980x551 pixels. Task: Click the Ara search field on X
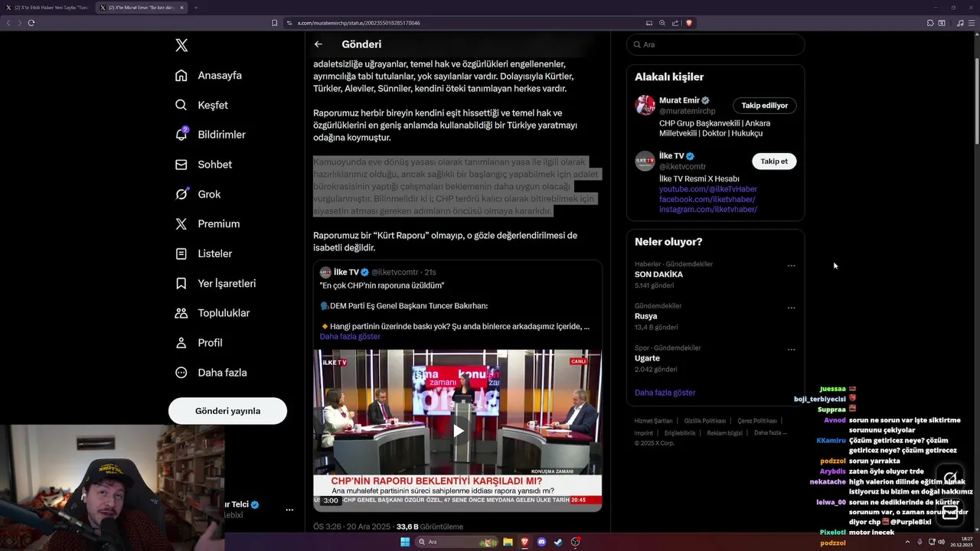[715, 44]
